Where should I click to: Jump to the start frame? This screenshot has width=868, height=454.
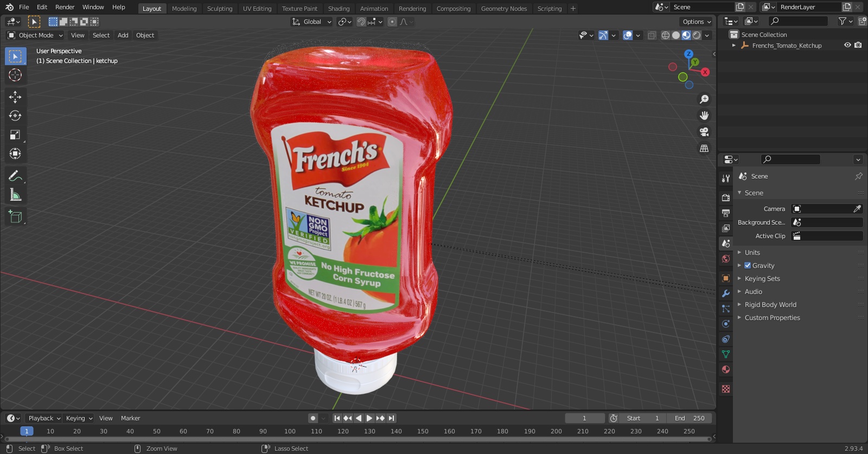coord(337,418)
